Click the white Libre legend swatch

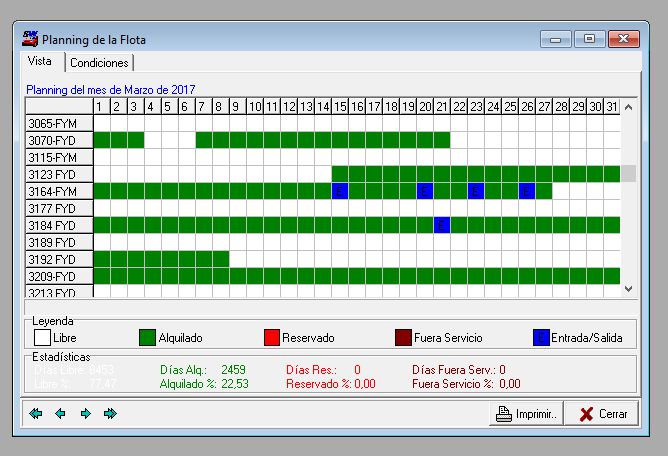[42, 338]
